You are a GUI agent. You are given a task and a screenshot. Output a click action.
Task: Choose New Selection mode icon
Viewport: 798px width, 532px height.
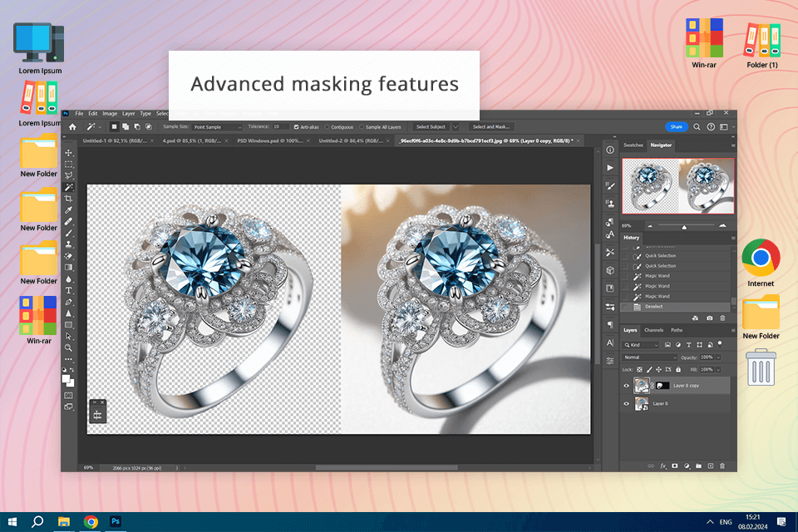click(114, 126)
